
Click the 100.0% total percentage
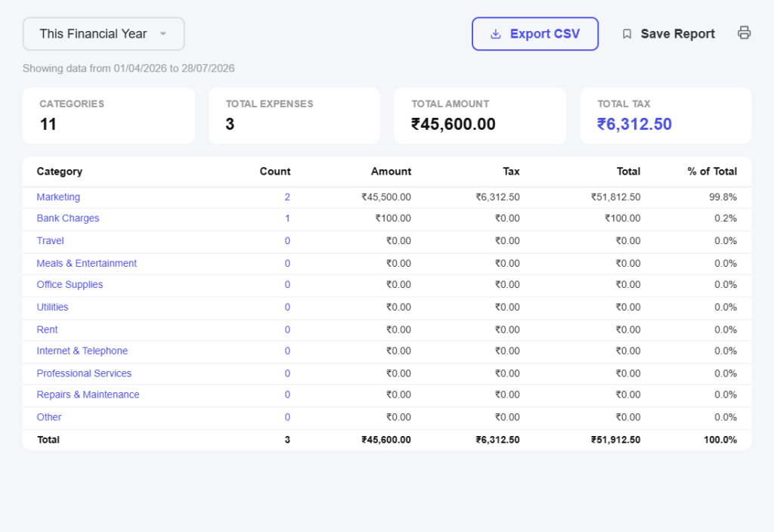pos(720,440)
